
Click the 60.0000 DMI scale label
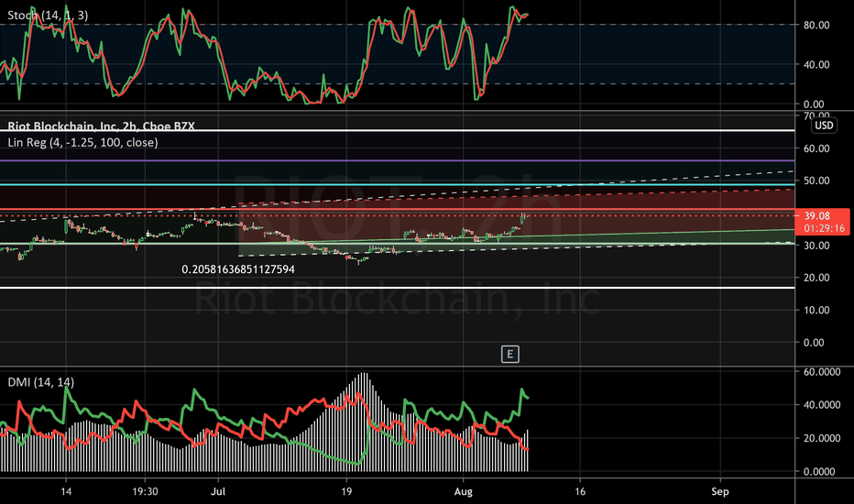[822, 372]
